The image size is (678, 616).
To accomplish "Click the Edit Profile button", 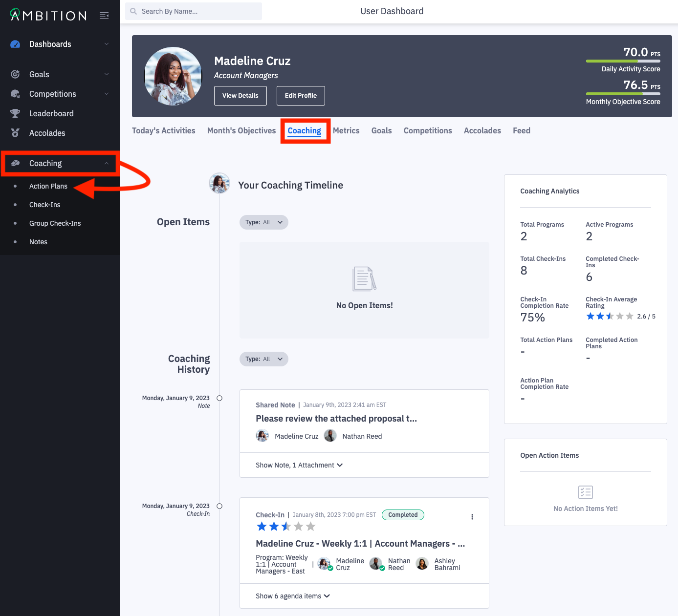I will click(301, 96).
